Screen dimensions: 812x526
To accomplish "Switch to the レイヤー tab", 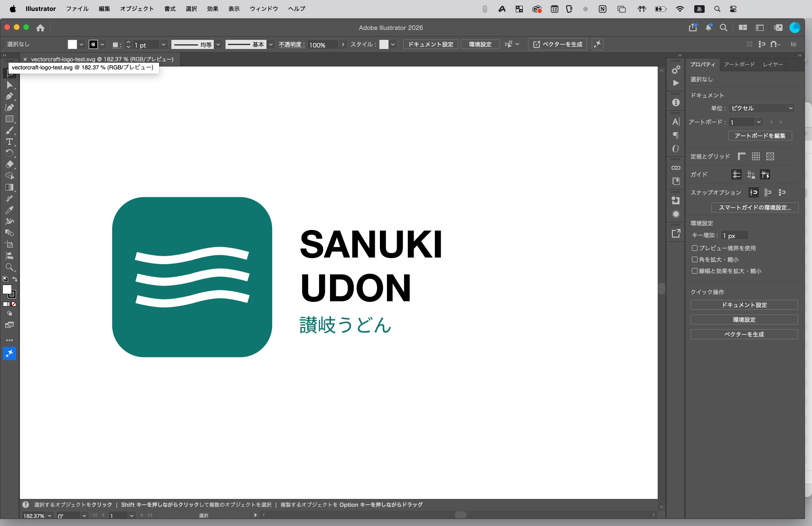I will point(773,65).
